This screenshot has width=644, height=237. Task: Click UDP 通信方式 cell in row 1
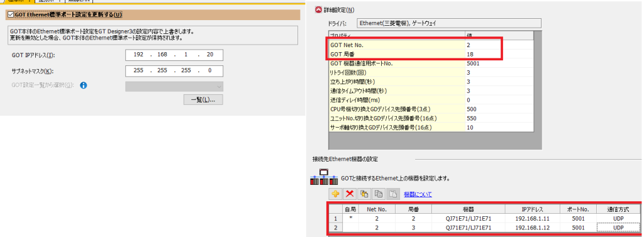[618, 218]
